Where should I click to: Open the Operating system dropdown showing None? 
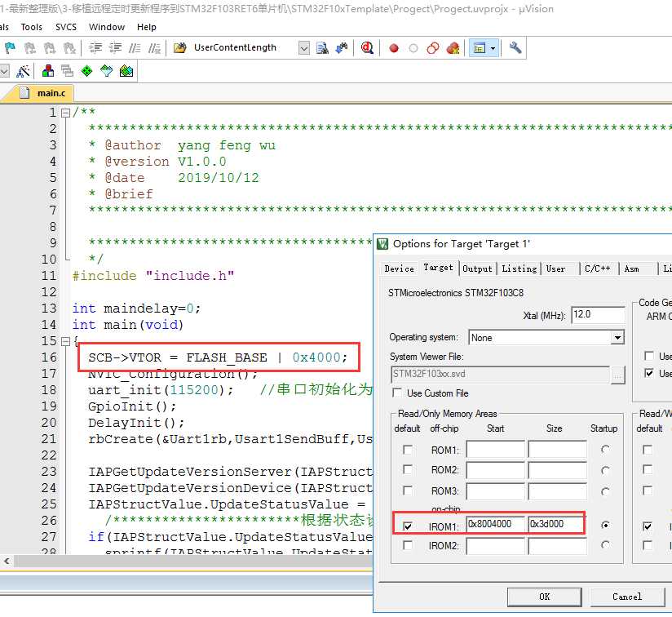click(617, 337)
